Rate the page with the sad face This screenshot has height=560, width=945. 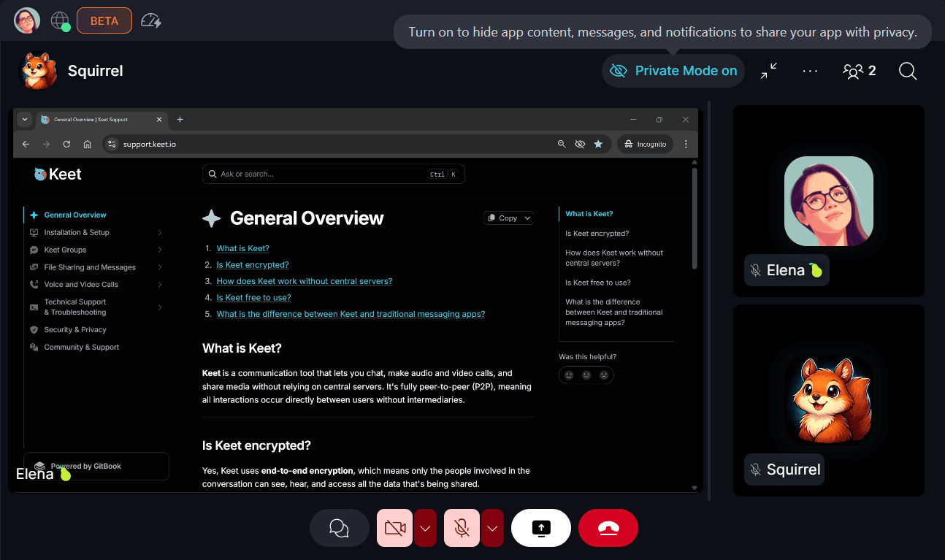click(604, 375)
